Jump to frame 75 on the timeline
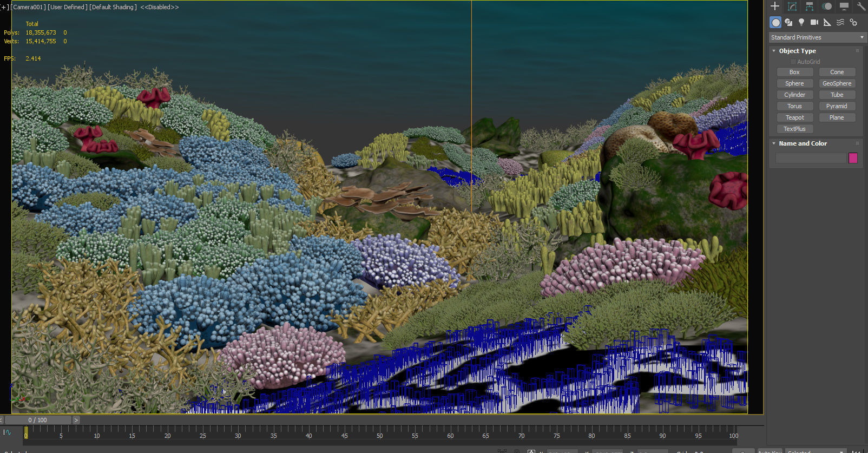The width and height of the screenshot is (868, 453). [x=556, y=435]
